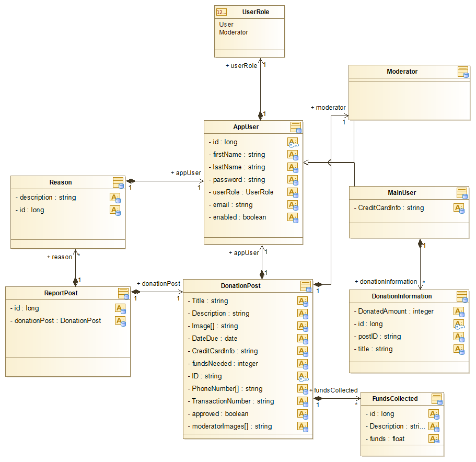The height and width of the screenshot is (462, 476).
Task: Click the key icon beside DonationInformation id
Action: point(459,324)
